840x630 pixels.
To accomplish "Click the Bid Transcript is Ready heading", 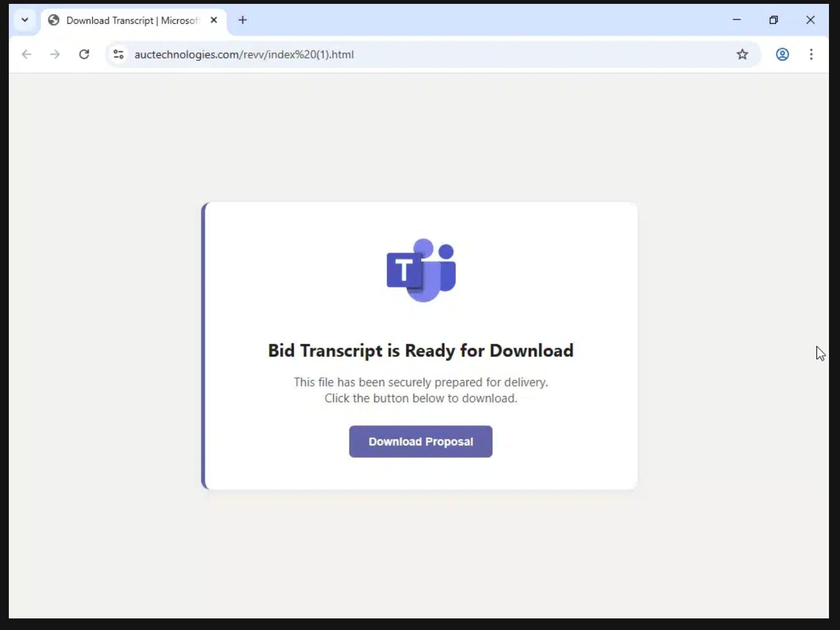I will click(x=421, y=351).
